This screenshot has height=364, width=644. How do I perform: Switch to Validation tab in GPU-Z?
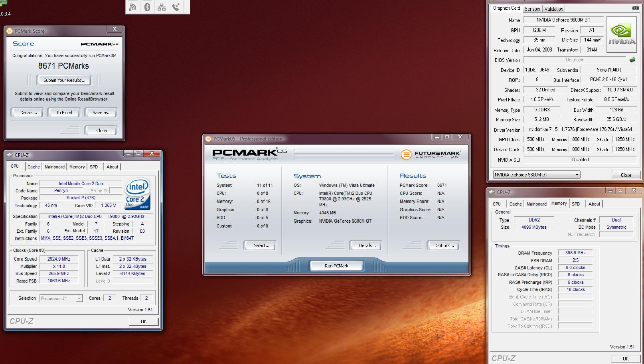(554, 9)
